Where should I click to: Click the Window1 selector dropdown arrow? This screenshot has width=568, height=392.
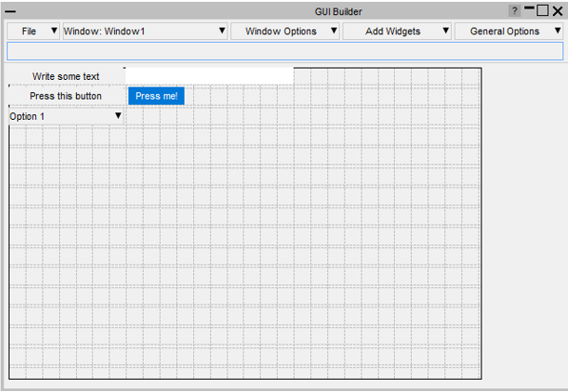[222, 30]
